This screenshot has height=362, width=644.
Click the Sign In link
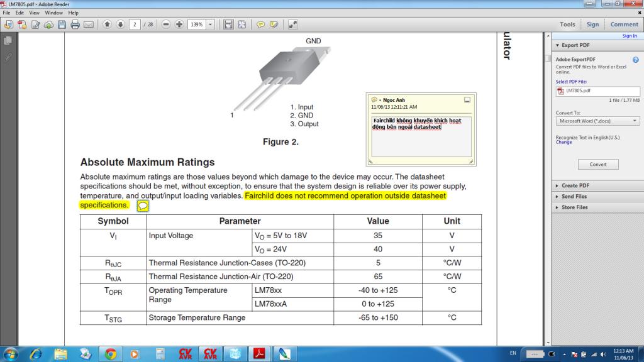(x=630, y=36)
